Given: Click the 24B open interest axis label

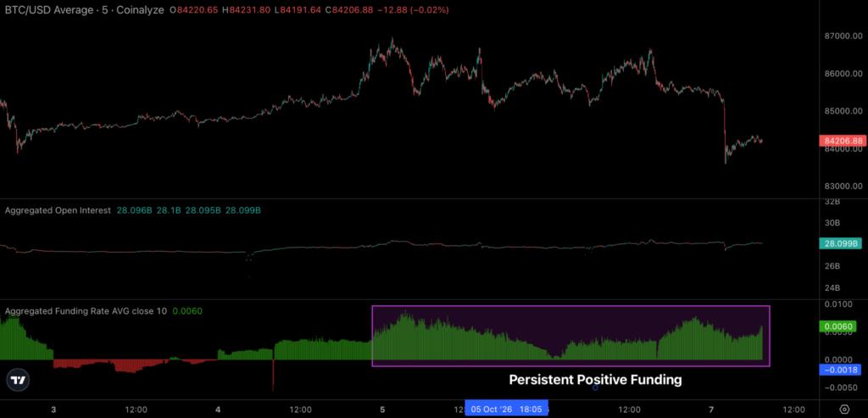Looking at the screenshot, I should [832, 287].
